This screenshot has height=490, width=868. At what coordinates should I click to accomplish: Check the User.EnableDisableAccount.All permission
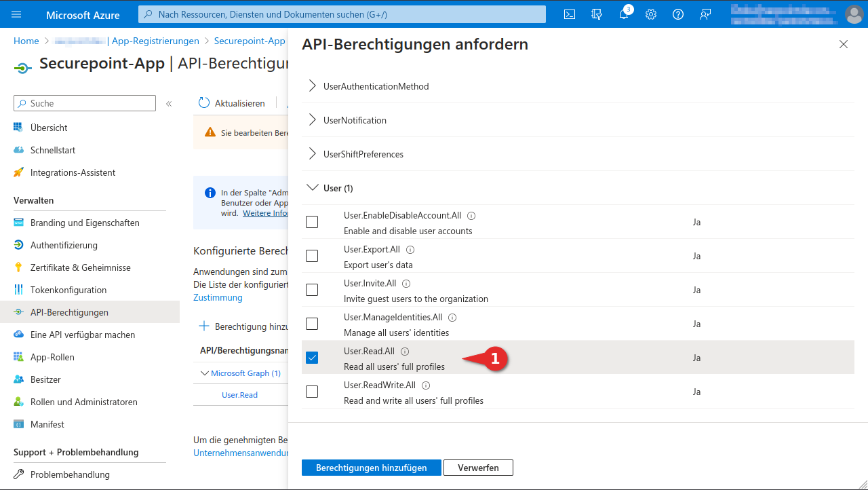point(312,222)
